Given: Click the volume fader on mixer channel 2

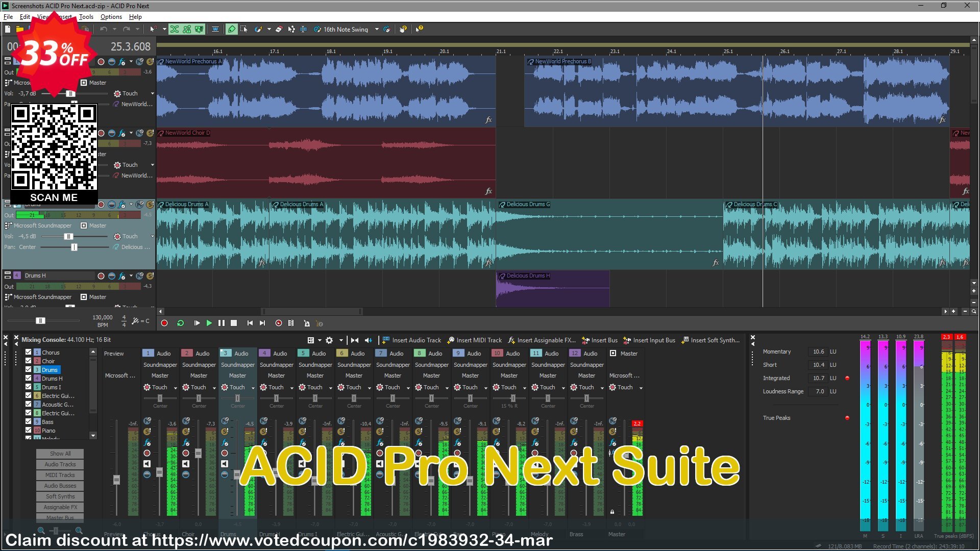Looking at the screenshot, I should [199, 453].
